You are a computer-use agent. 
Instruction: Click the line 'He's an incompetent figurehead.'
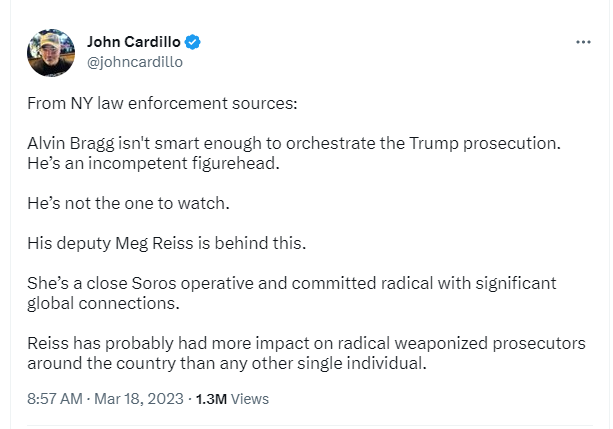(x=153, y=163)
